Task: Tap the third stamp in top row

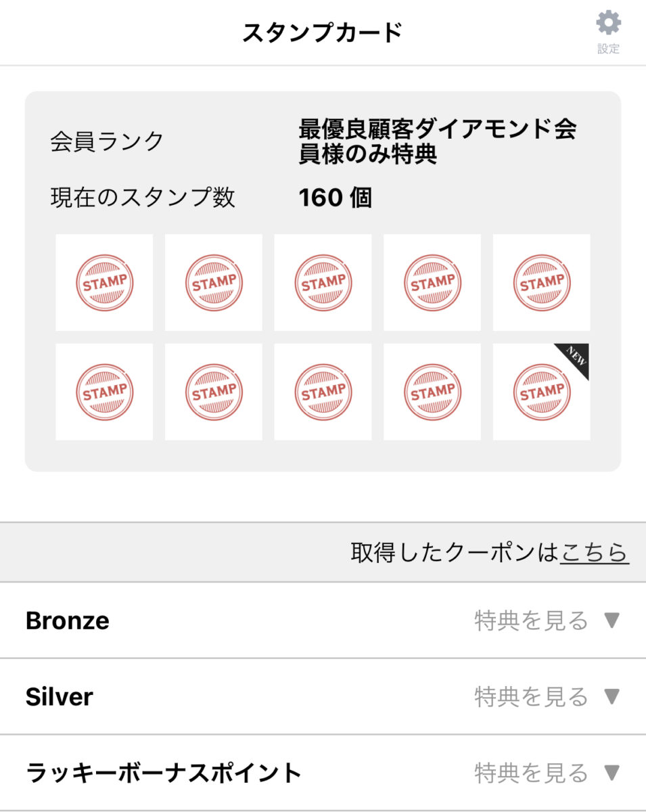Action: point(323,283)
